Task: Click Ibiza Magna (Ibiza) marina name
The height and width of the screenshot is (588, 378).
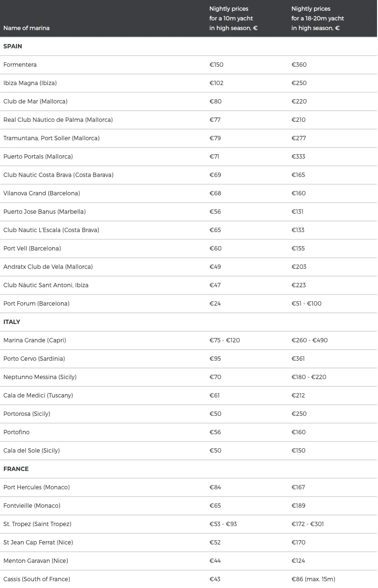Action: pos(30,83)
